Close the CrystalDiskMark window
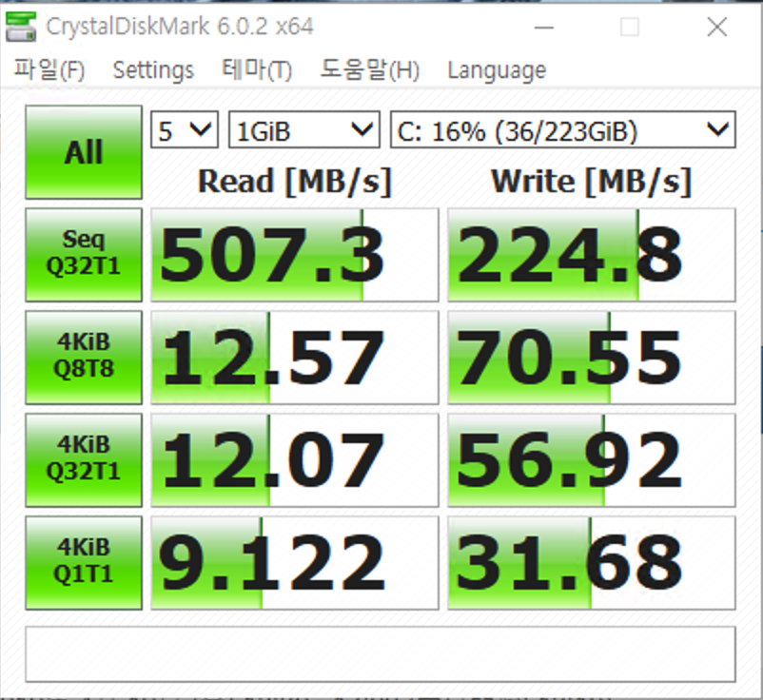763x700 pixels. point(716,28)
